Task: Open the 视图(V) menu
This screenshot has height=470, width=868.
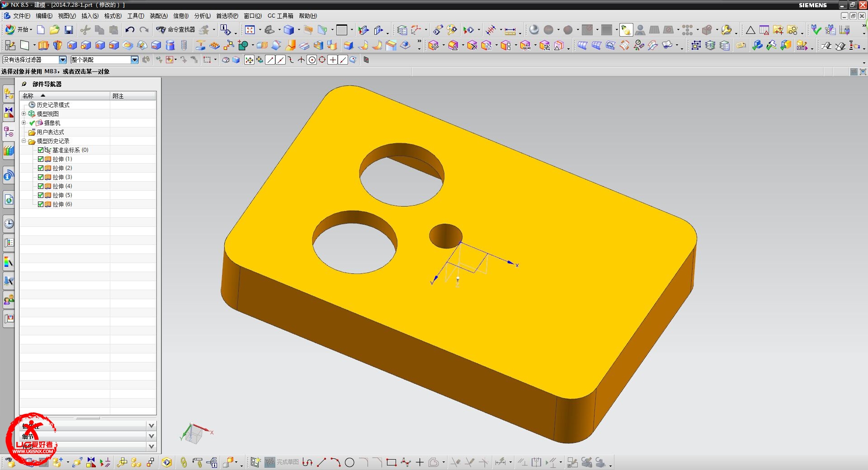Action: tap(66, 16)
